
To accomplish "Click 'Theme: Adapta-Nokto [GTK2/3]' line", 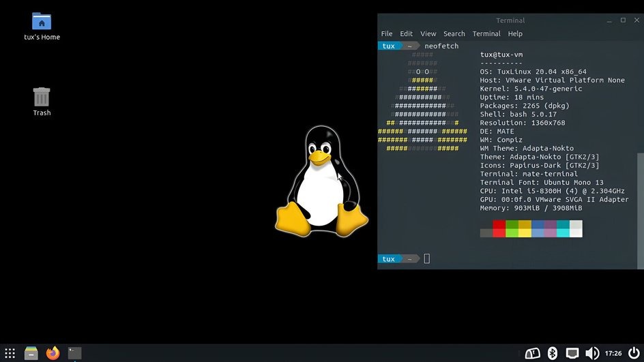I will coord(539,157).
